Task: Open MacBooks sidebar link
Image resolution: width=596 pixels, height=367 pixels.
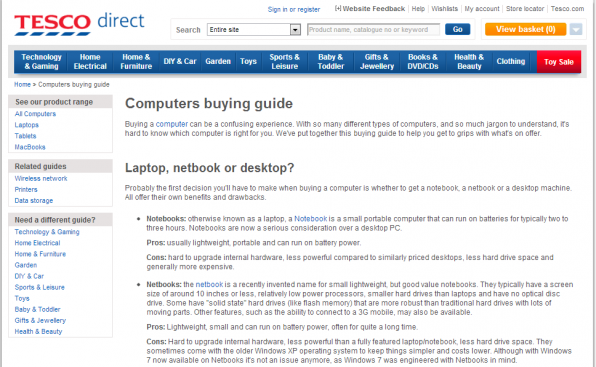Action: pyautogui.click(x=30, y=147)
